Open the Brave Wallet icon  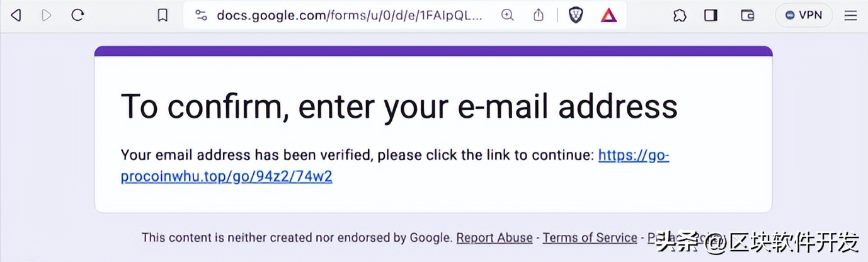[748, 15]
